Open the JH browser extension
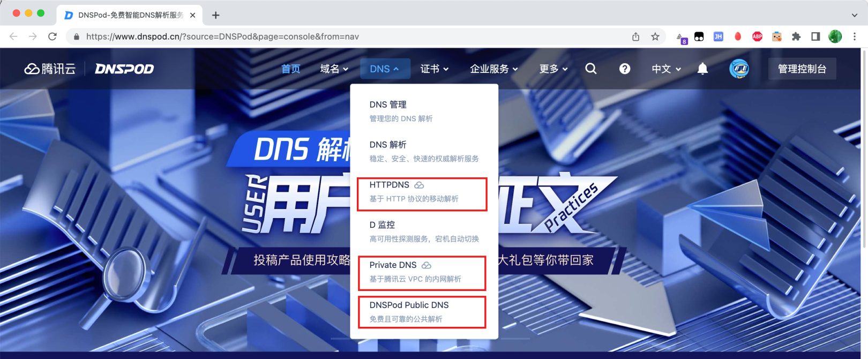This screenshot has width=868, height=359. tap(718, 36)
